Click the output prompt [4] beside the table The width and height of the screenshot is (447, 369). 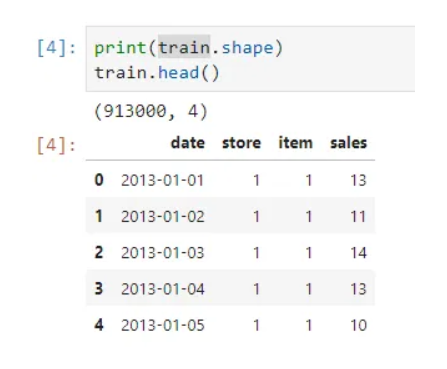56,145
